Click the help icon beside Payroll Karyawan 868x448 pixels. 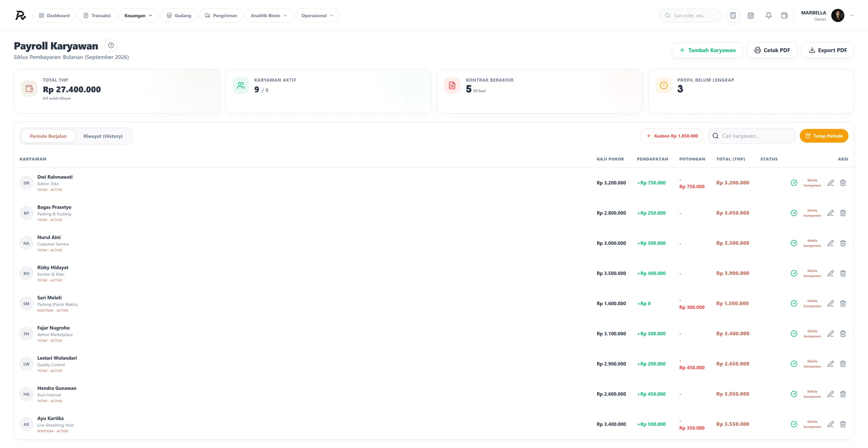point(111,46)
